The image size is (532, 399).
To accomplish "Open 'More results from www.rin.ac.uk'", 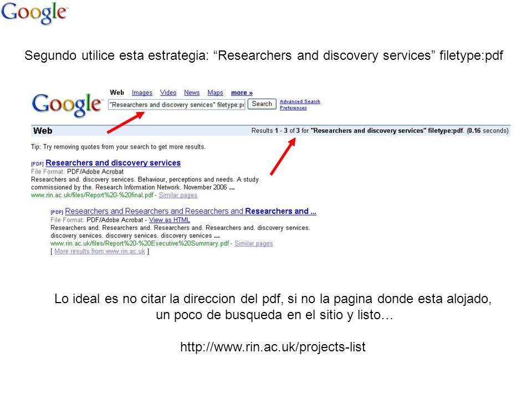I will click(100, 251).
